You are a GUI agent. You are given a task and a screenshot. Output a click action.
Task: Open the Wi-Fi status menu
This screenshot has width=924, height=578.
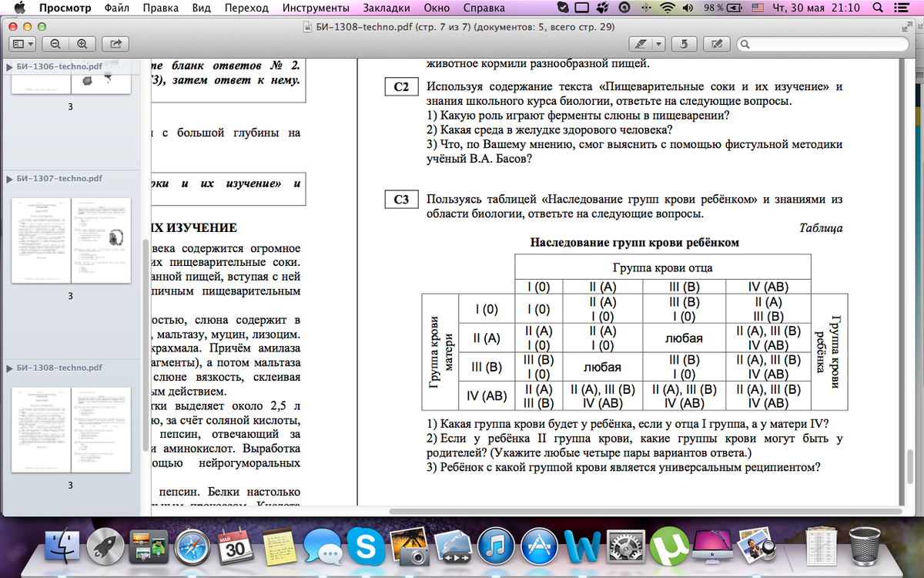(x=667, y=8)
